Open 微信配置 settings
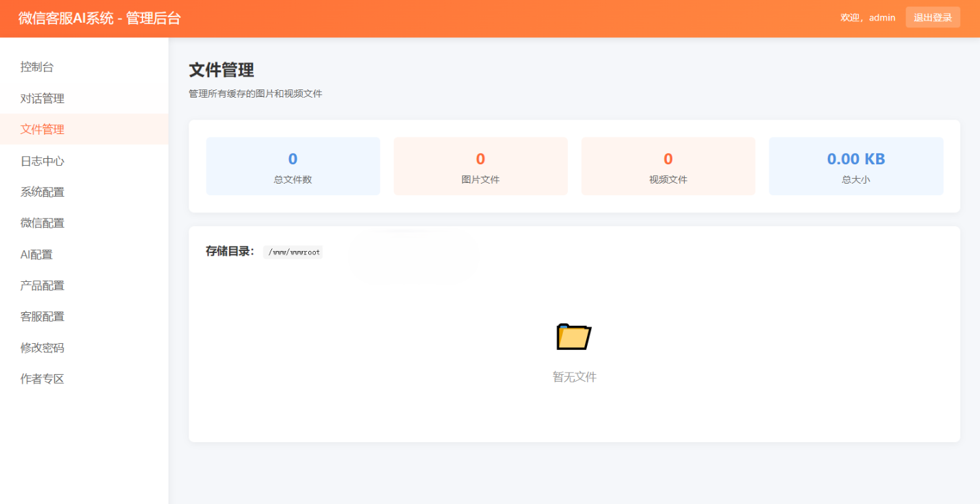This screenshot has height=504, width=980. pos(42,223)
